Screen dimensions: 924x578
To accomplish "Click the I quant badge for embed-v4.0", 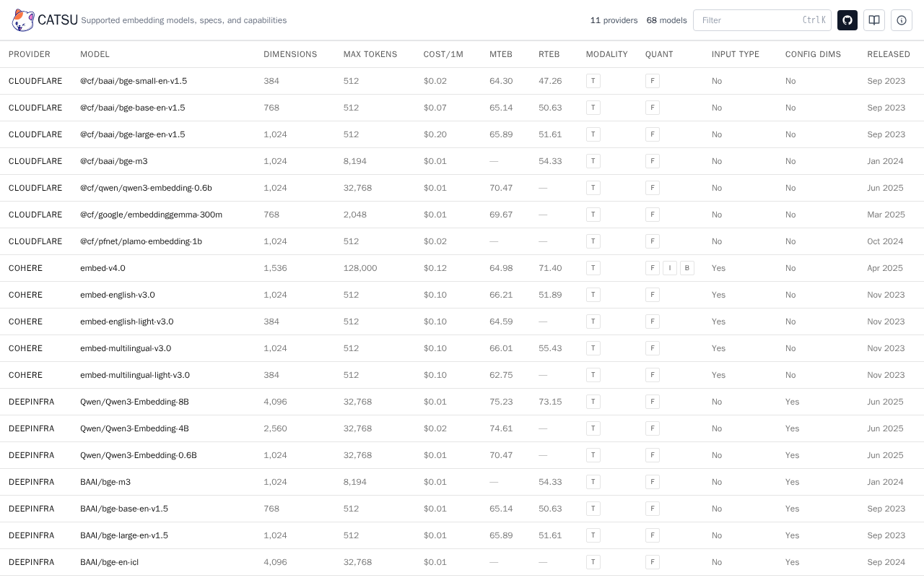I will [670, 268].
